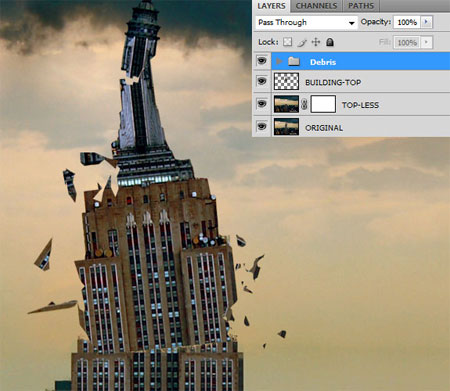Toggle lock position move icon
This screenshot has width=450, height=391.
point(316,42)
